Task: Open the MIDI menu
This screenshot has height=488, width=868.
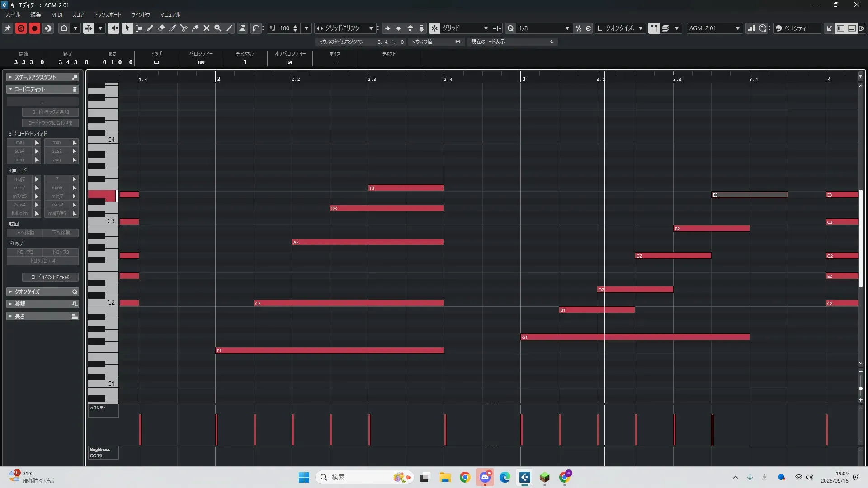Action: (x=57, y=14)
